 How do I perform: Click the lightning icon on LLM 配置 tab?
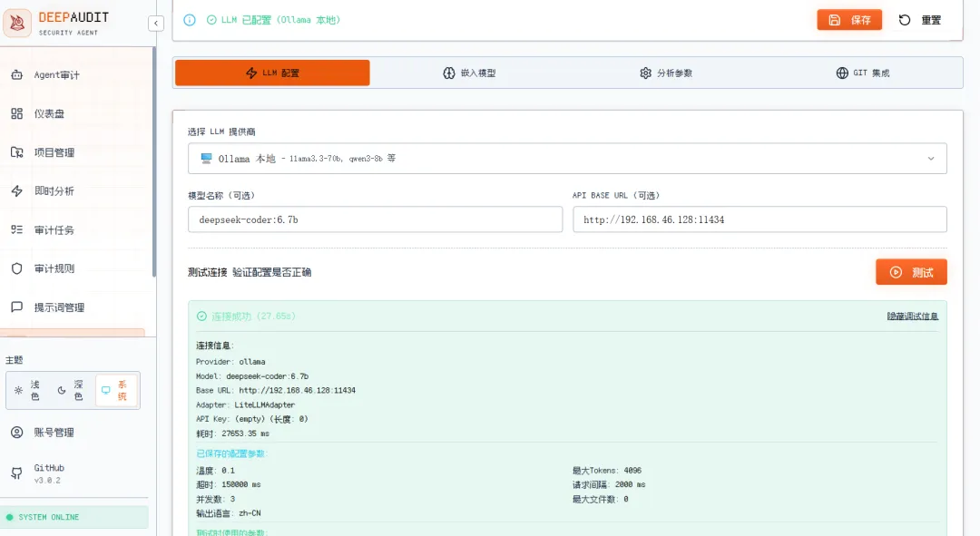click(251, 73)
